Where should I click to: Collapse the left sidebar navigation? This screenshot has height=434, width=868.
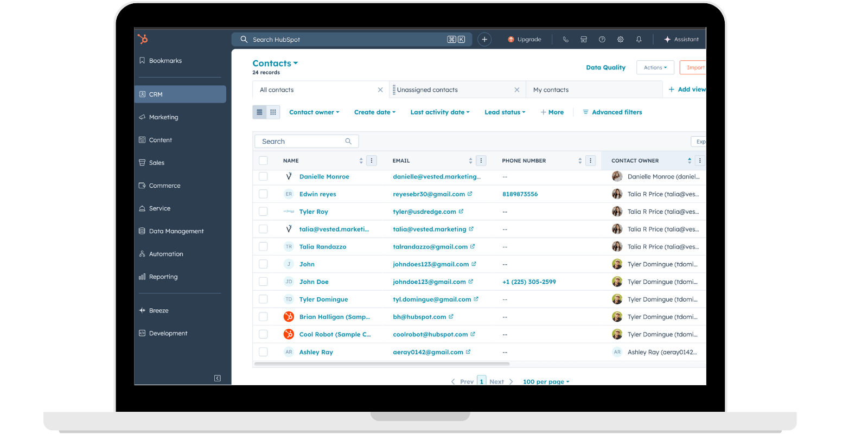[x=218, y=378]
